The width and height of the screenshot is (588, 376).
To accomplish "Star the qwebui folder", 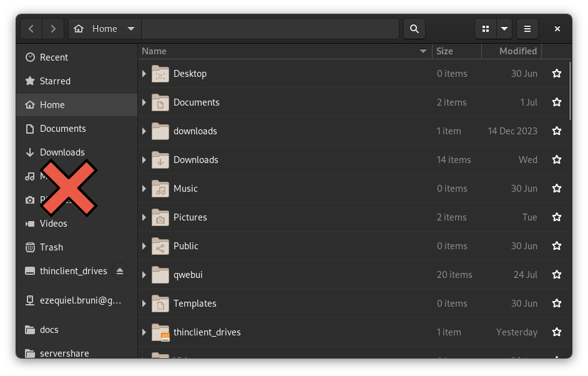I will point(556,274).
